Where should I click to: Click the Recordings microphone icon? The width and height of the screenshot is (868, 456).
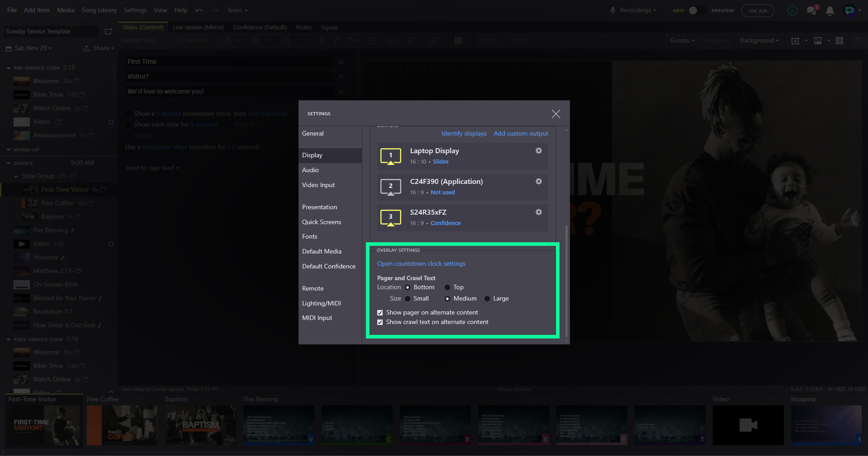click(x=613, y=10)
